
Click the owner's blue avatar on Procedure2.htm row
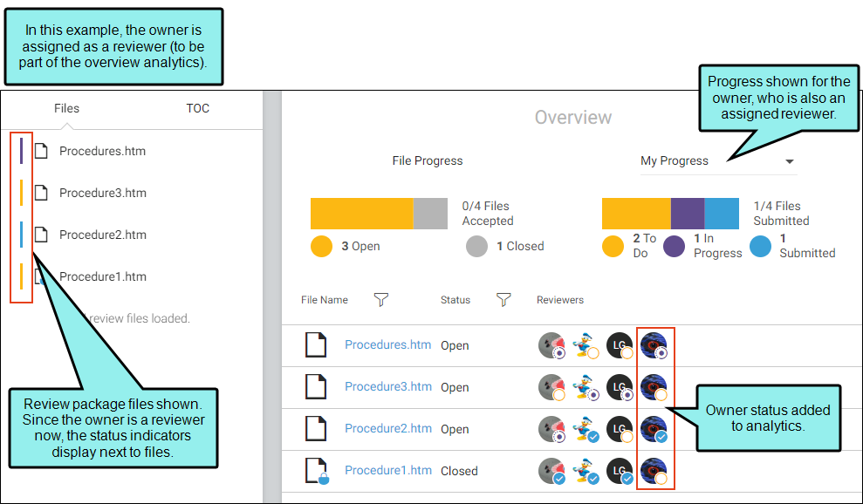[654, 429]
